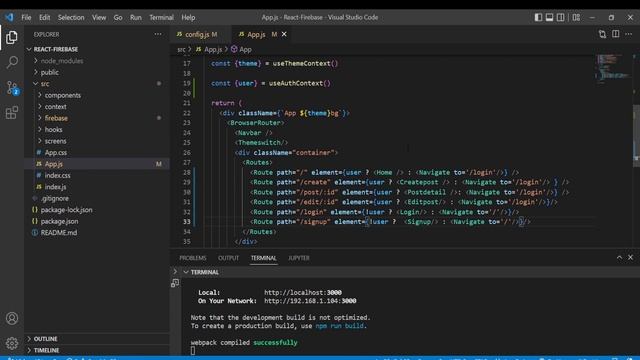Switch to the JUPYTER panel tab
Screen dimensions: 640x360
[x=299, y=258]
